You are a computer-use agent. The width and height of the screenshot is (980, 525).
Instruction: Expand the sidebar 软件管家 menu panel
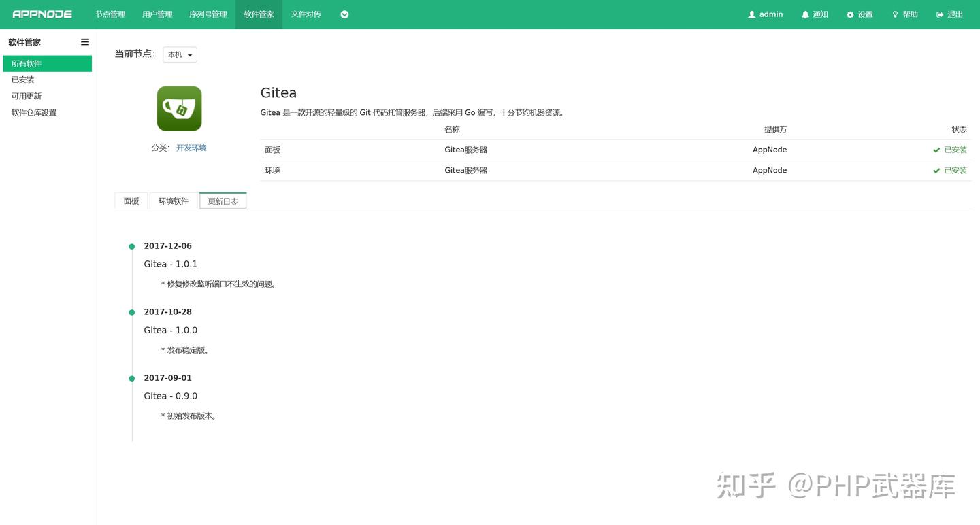click(x=24, y=42)
